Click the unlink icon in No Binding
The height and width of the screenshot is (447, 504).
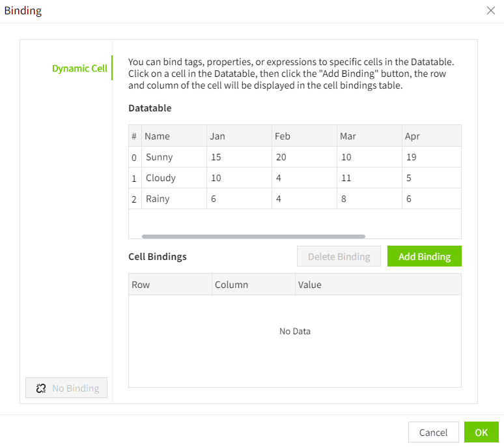point(41,388)
